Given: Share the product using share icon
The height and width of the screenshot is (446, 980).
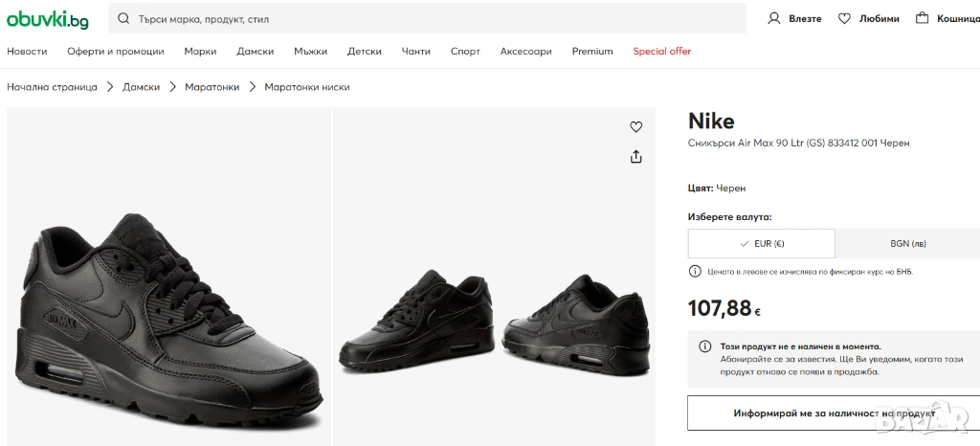Looking at the screenshot, I should pos(635,156).
